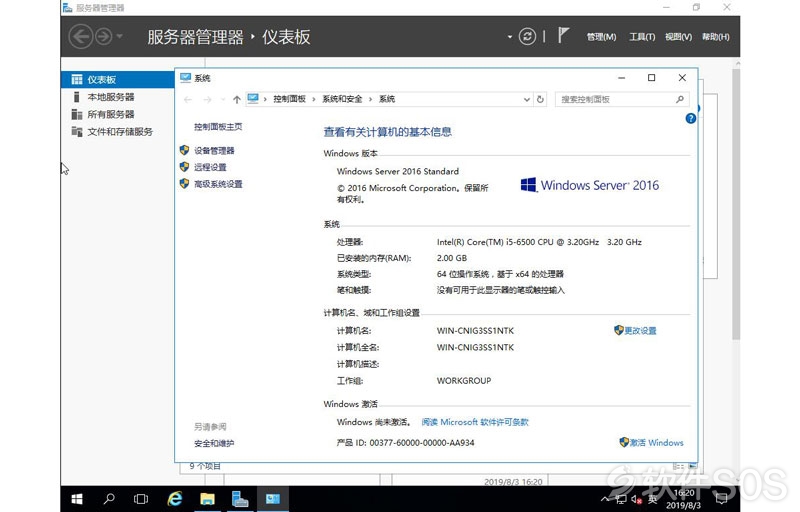Open 设备管理器 link
The image size is (800, 512).
pyautogui.click(x=214, y=150)
